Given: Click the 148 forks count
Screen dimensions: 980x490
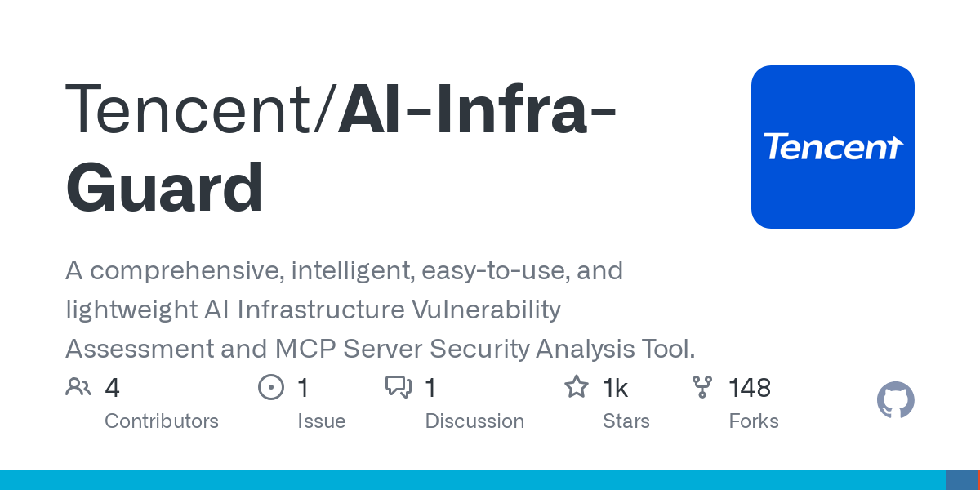Looking at the screenshot, I should [x=750, y=388].
